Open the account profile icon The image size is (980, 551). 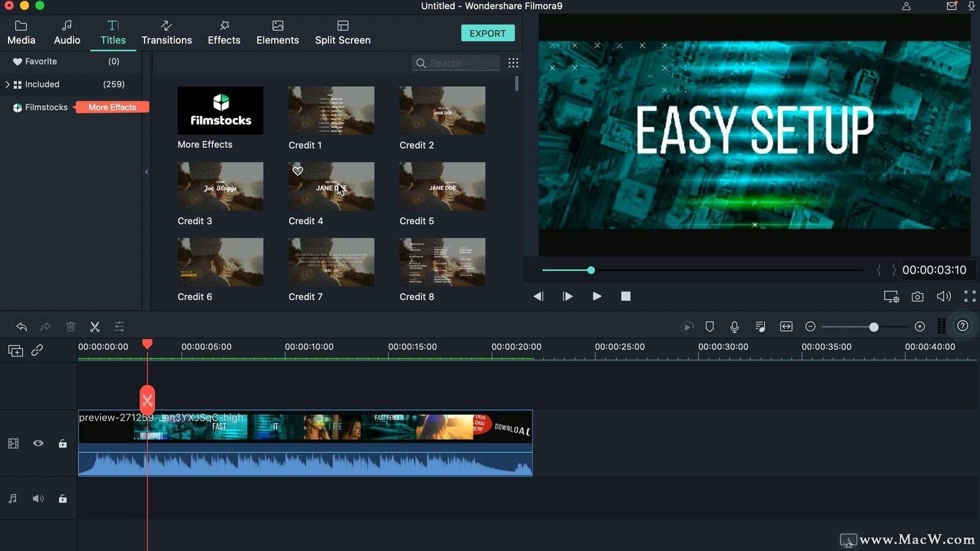coord(907,6)
